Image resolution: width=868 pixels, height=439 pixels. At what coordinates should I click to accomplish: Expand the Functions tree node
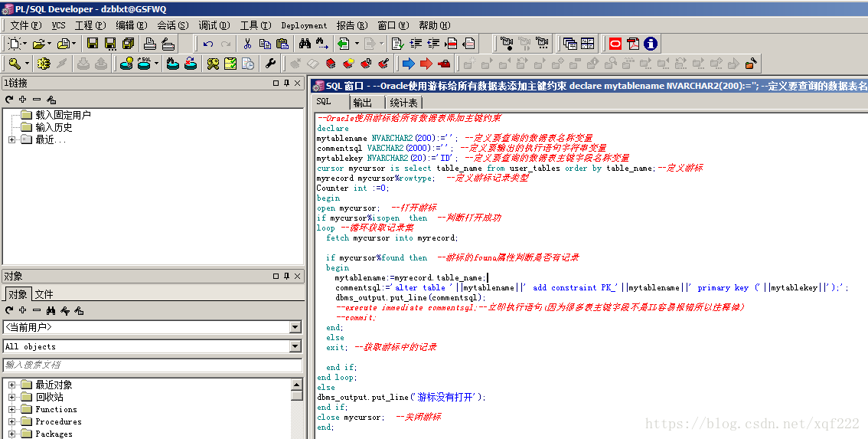coord(11,409)
